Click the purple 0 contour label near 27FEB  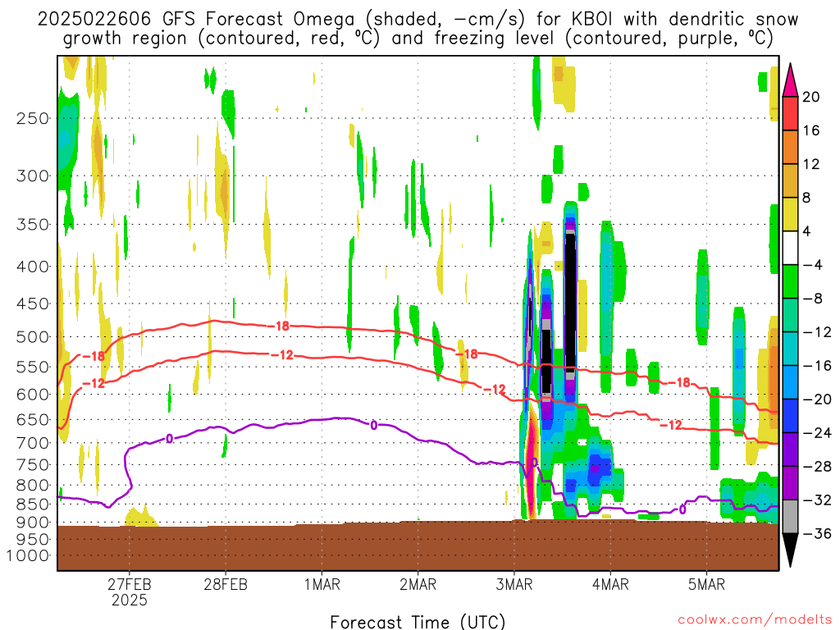click(x=169, y=439)
